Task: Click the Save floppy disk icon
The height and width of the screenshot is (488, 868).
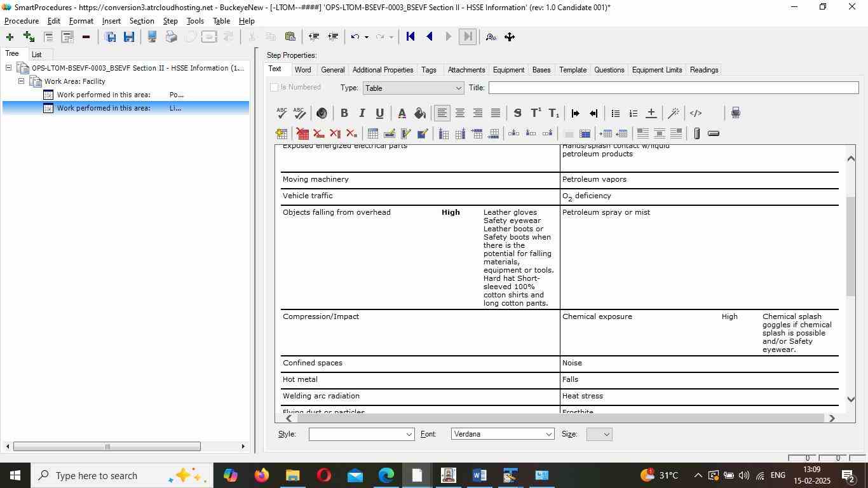Action: 129,37
